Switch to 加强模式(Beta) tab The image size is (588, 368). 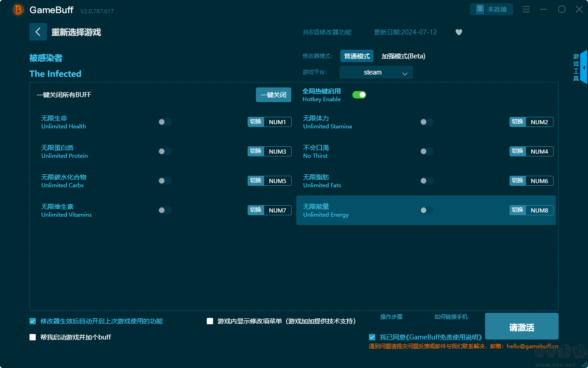pos(403,56)
